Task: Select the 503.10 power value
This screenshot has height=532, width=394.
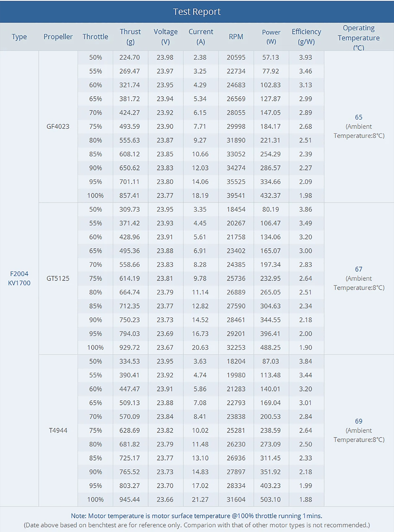Action: coord(271,500)
